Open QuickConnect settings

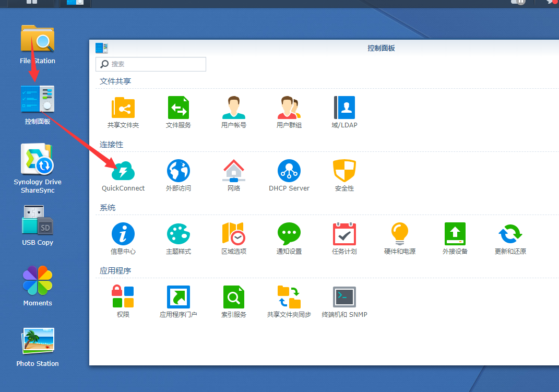(123, 175)
